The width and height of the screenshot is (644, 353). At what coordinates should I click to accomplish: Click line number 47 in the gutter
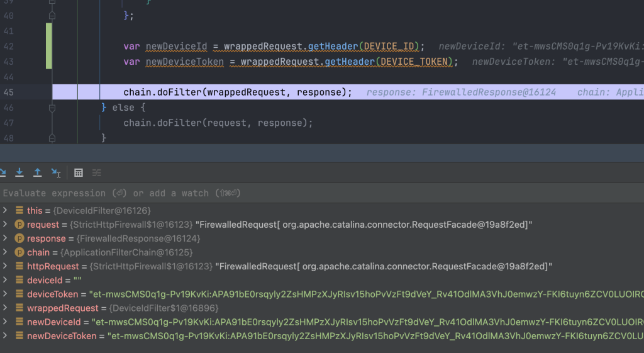pos(9,123)
